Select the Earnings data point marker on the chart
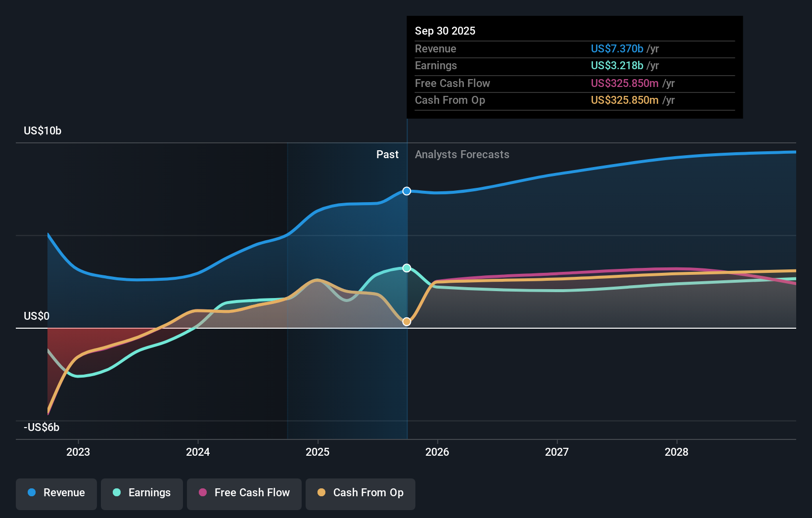Screen dimensions: 812x518 pos(406,267)
